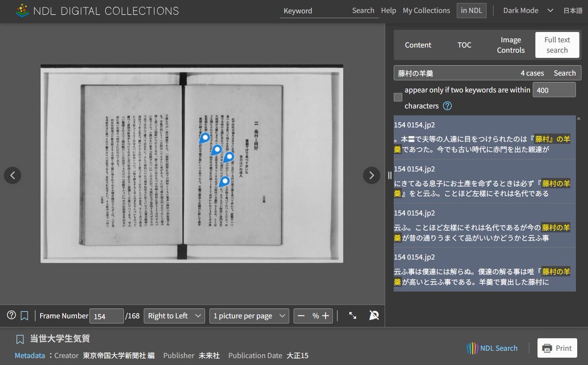Click the Frame Number input box
This screenshot has height=365, width=588.
pyautogui.click(x=106, y=316)
